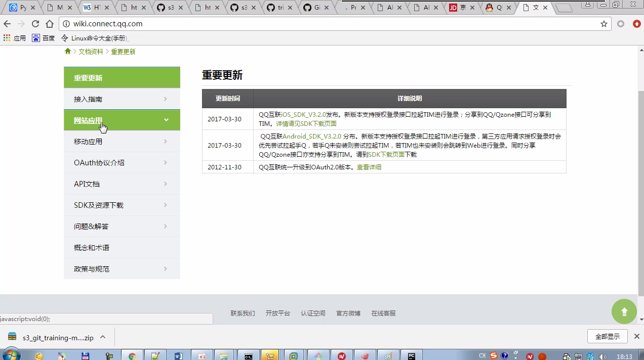This screenshot has width=644, height=360.
Task: Open 网站应用 sidebar item
Action: (122, 120)
